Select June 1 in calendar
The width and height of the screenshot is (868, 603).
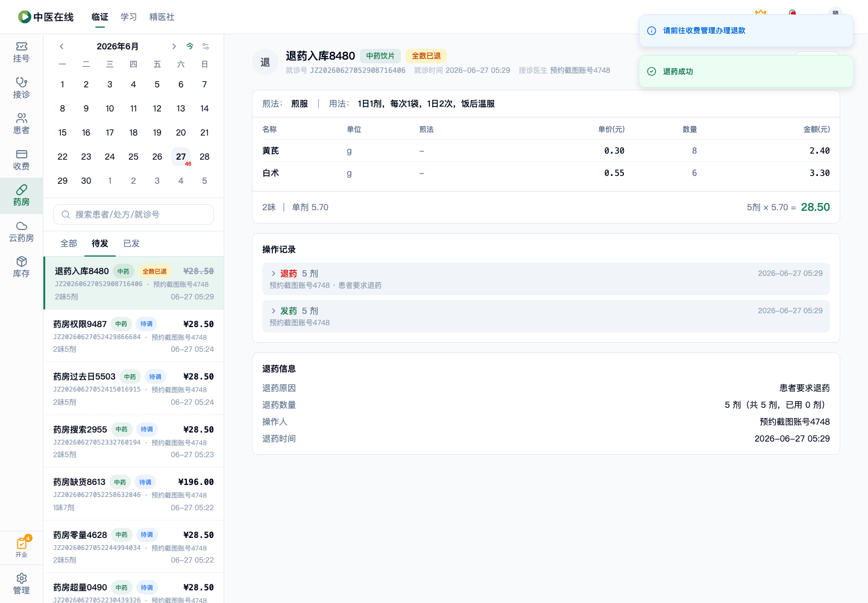63,84
